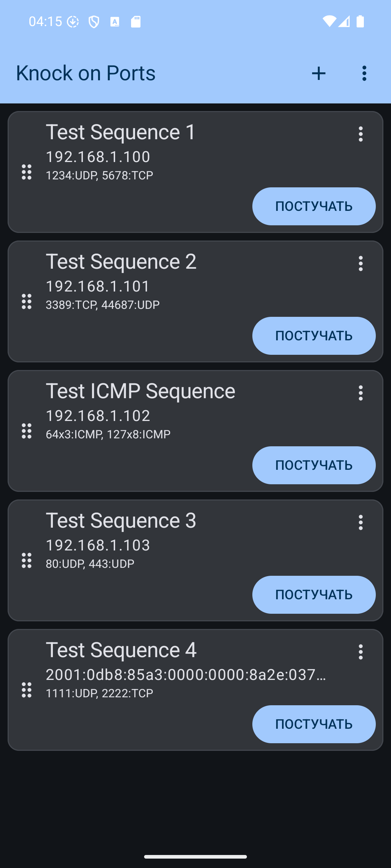
Task: Tap the plus icon to add sequence
Action: pos(319,73)
